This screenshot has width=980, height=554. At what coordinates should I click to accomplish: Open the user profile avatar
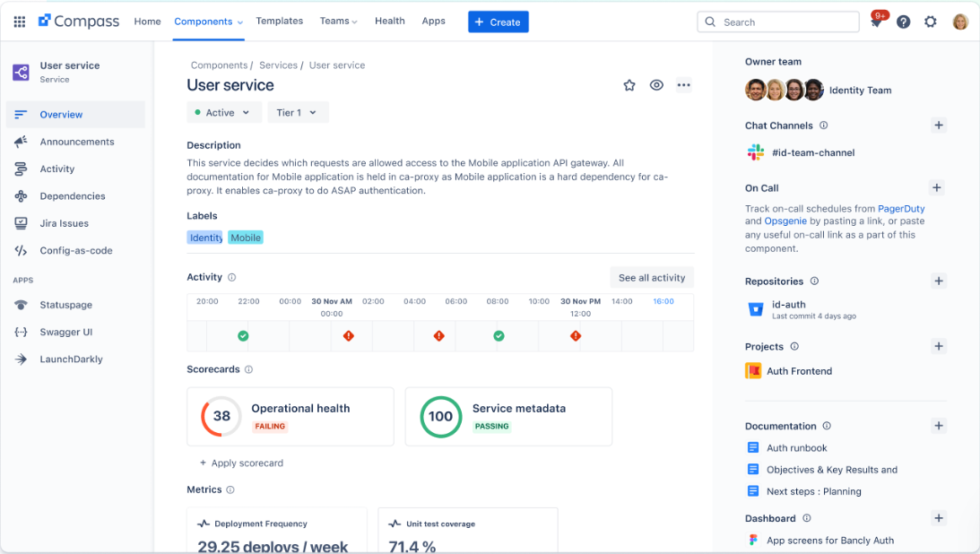[x=960, y=22]
